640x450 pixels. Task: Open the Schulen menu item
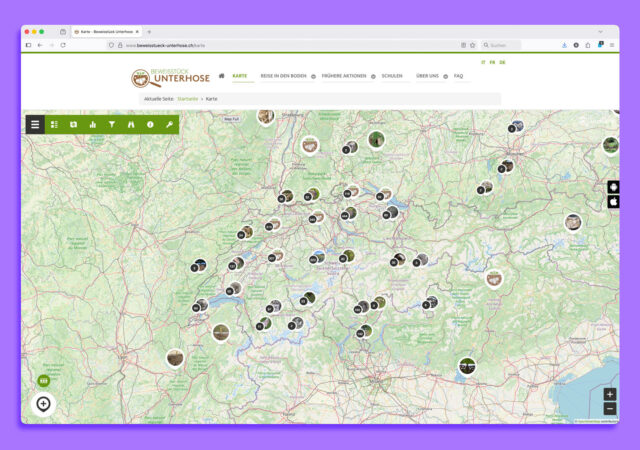coord(392,76)
